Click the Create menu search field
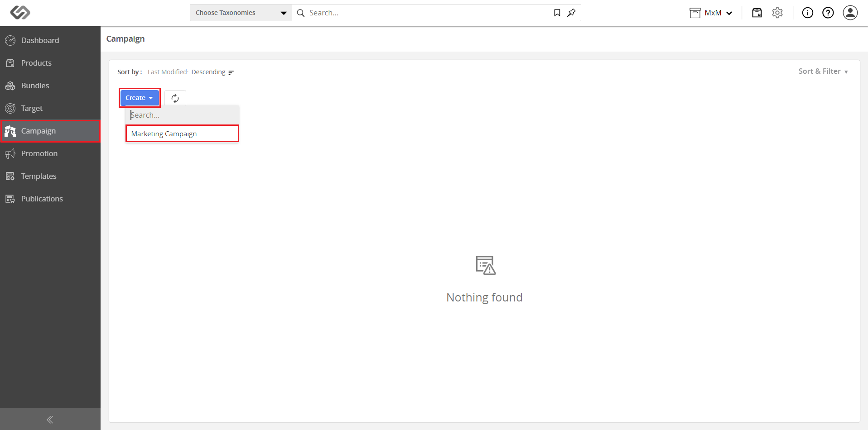868x430 pixels. pyautogui.click(x=182, y=115)
